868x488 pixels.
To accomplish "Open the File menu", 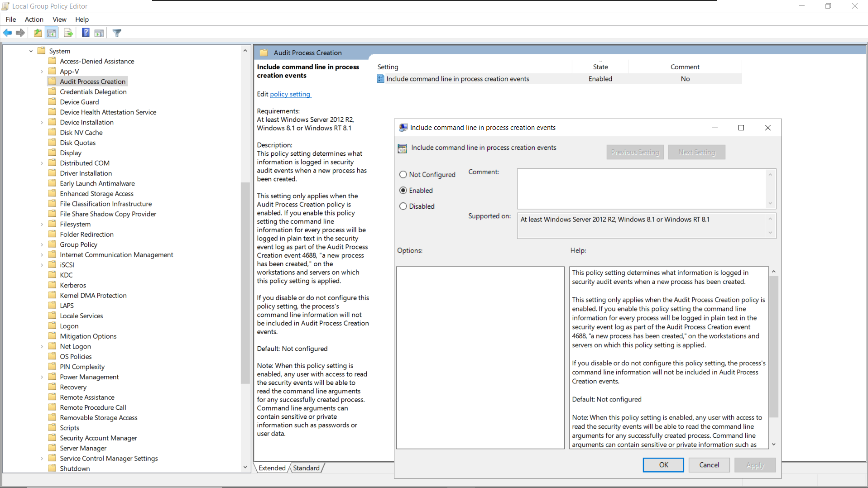I will tap(11, 19).
